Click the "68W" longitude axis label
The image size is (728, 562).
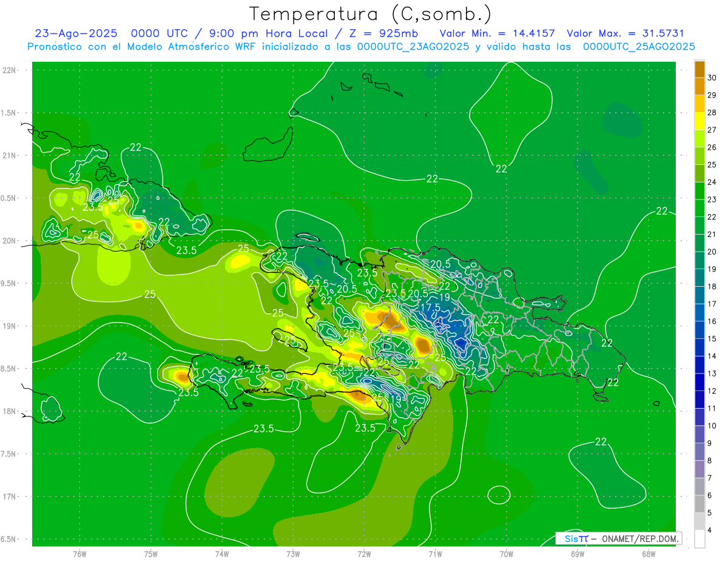649,554
